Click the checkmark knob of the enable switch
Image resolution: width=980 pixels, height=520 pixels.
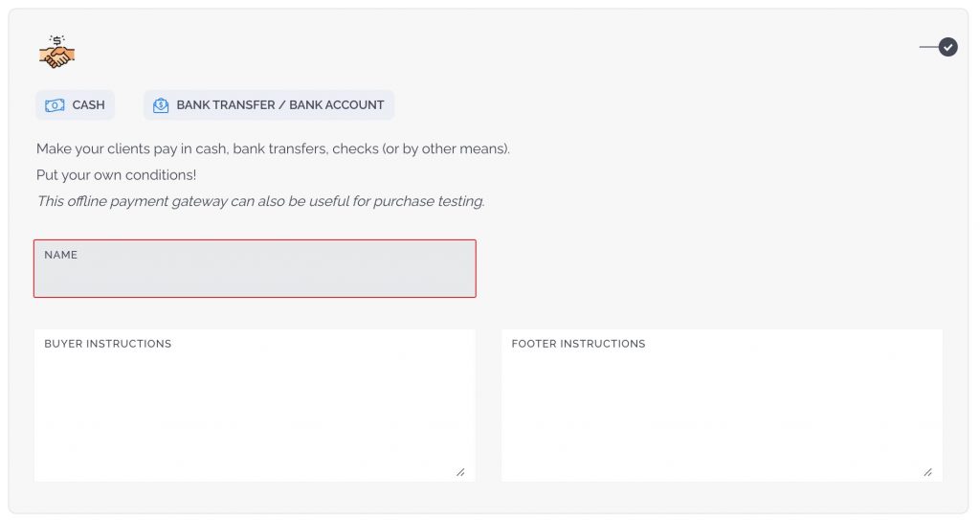948,47
